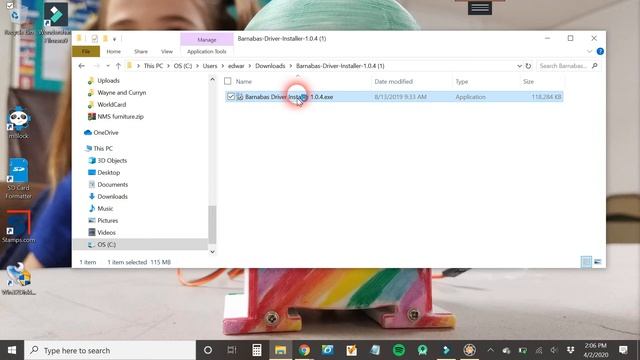Open the Stamps.com desktop shortcut
Screen dimensions: 640x360
point(18,227)
